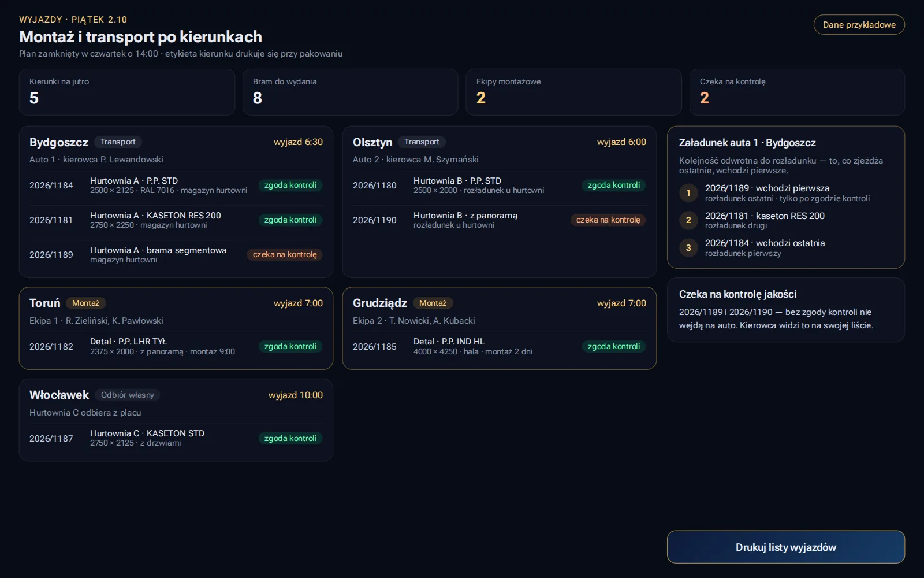Viewport: 924px width, 578px height.
Task: Click the Transport tag next to Bydgoszcz
Action: pyautogui.click(x=118, y=142)
